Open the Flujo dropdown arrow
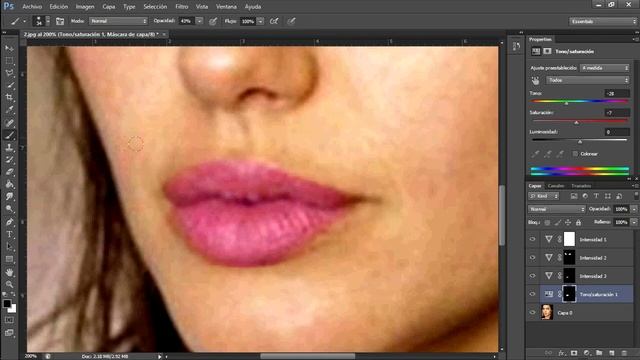Viewport: 640px width, 360px height. click(260, 21)
